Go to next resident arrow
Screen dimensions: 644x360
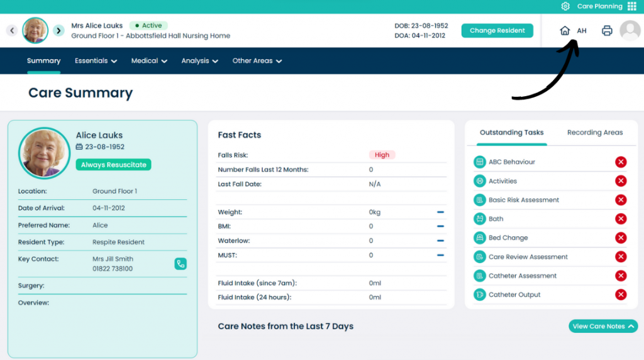point(58,30)
